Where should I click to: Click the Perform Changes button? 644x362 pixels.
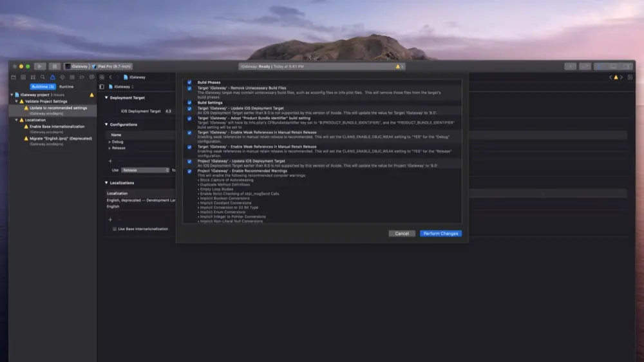coord(440,233)
